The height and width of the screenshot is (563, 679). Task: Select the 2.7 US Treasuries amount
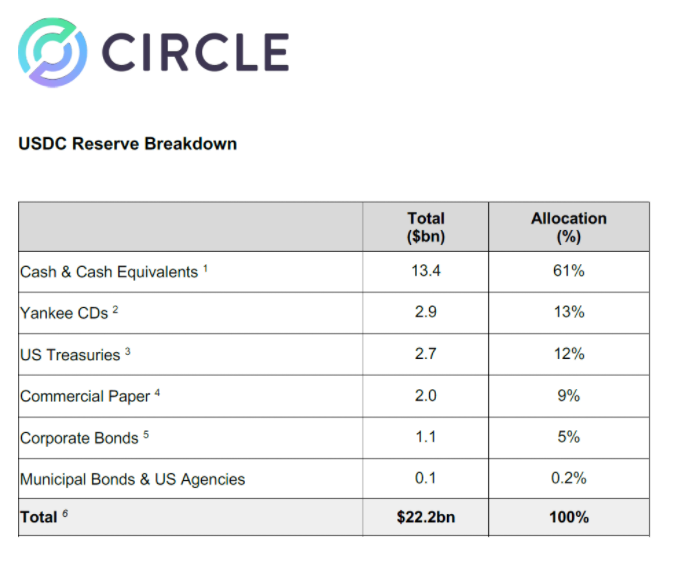[x=426, y=354]
